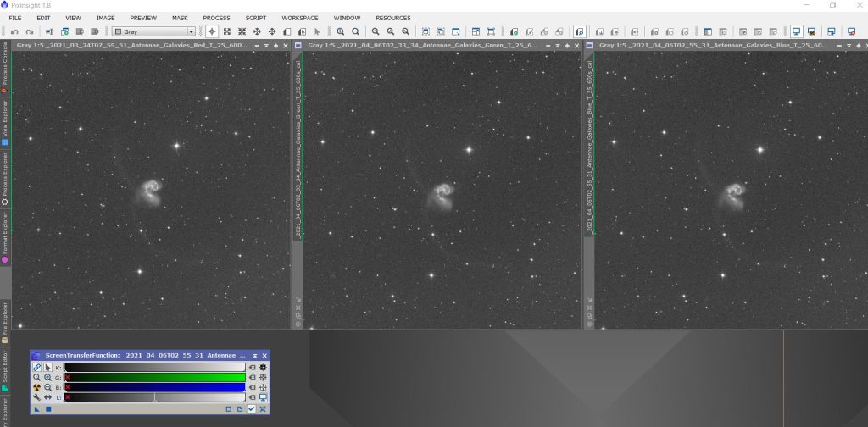Image resolution: width=868 pixels, height=427 pixels.
Task: Toggle STF enable monitor icon
Action: [x=263, y=396]
